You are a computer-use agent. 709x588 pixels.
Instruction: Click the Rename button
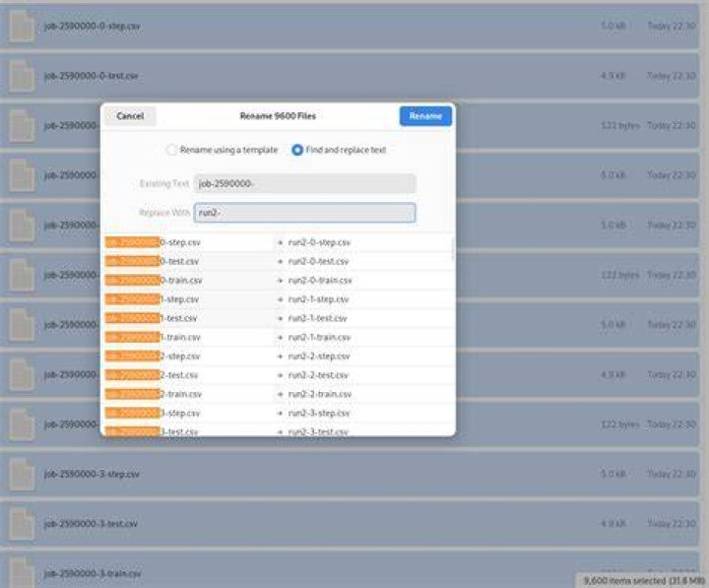[x=425, y=116]
